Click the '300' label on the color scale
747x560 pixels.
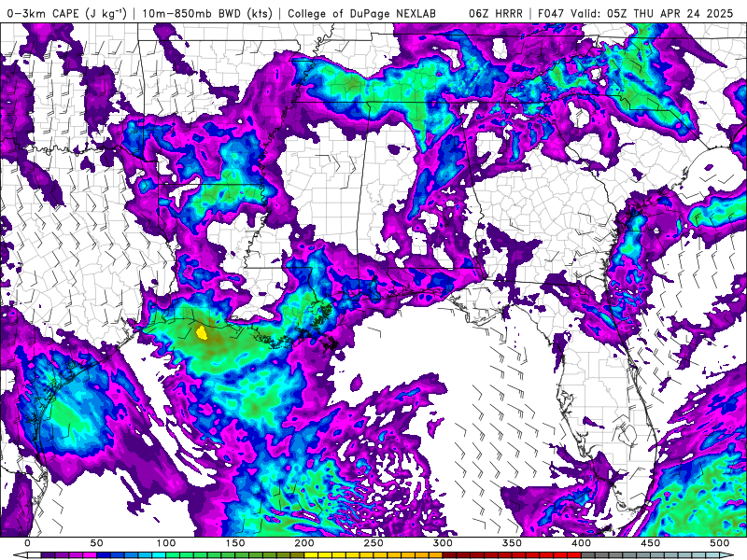pos(443,543)
